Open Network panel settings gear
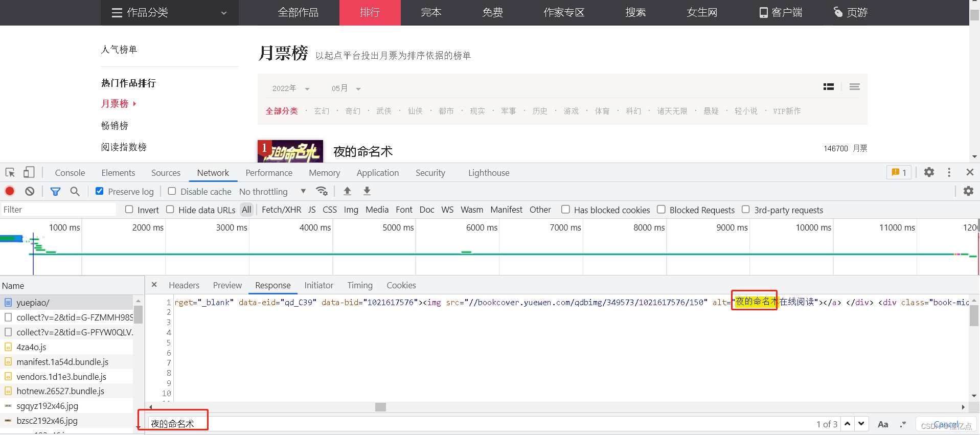 pyautogui.click(x=968, y=191)
